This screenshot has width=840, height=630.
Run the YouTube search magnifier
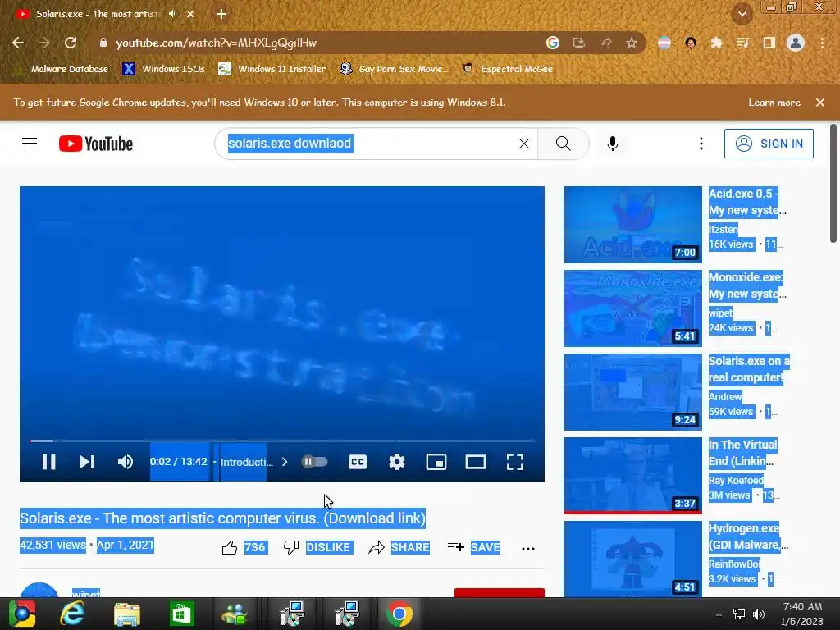pyautogui.click(x=563, y=144)
